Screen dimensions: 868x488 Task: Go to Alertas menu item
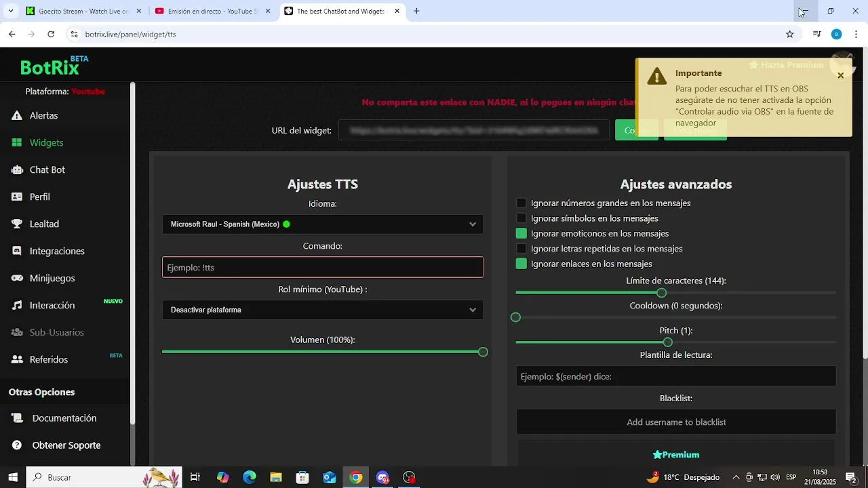[x=43, y=116]
